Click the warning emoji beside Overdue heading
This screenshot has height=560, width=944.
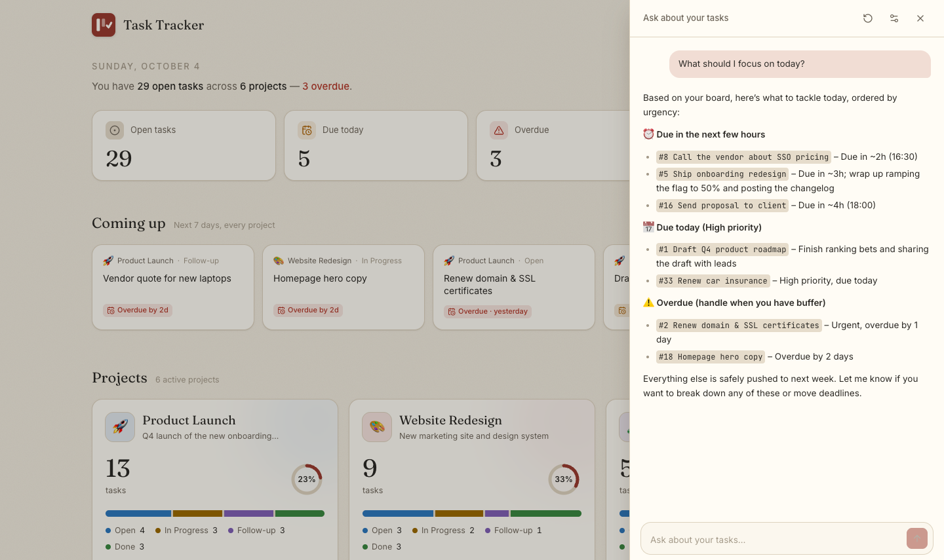point(648,303)
